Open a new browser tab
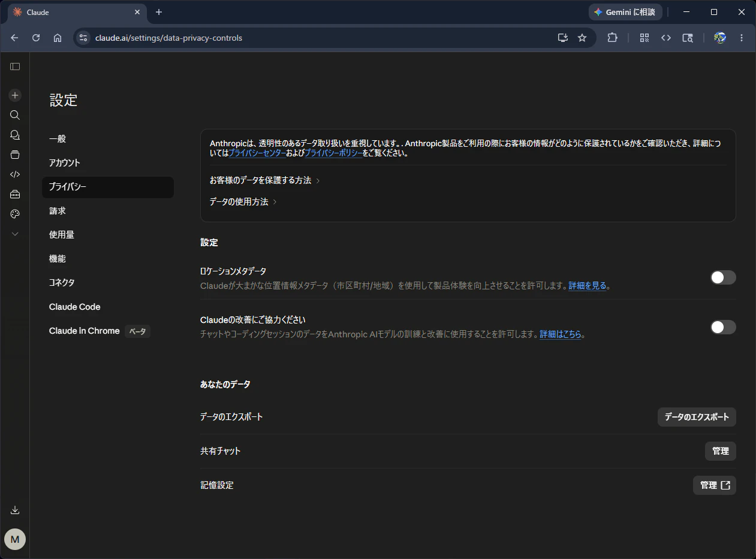This screenshot has width=756, height=559. click(x=159, y=12)
